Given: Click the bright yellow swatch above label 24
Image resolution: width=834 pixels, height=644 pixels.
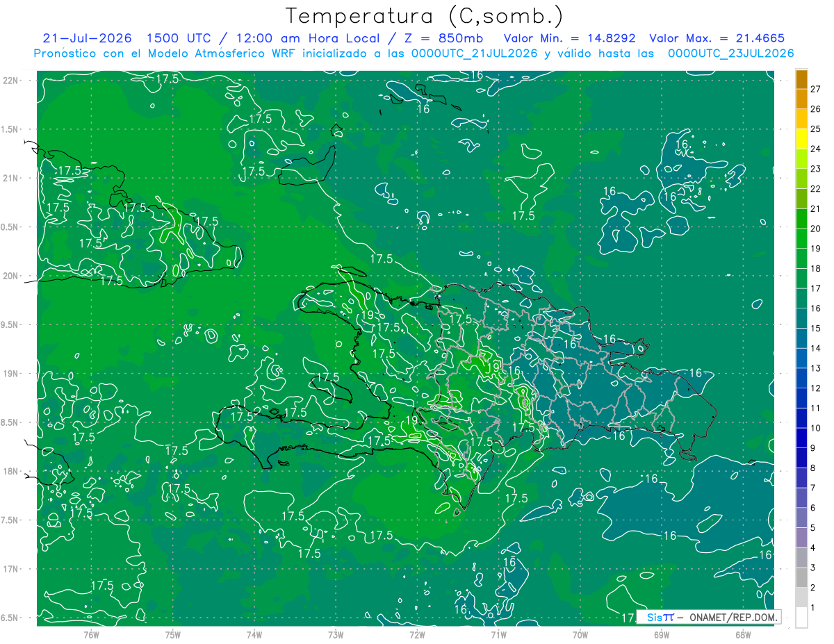Looking at the screenshot, I should [x=801, y=140].
